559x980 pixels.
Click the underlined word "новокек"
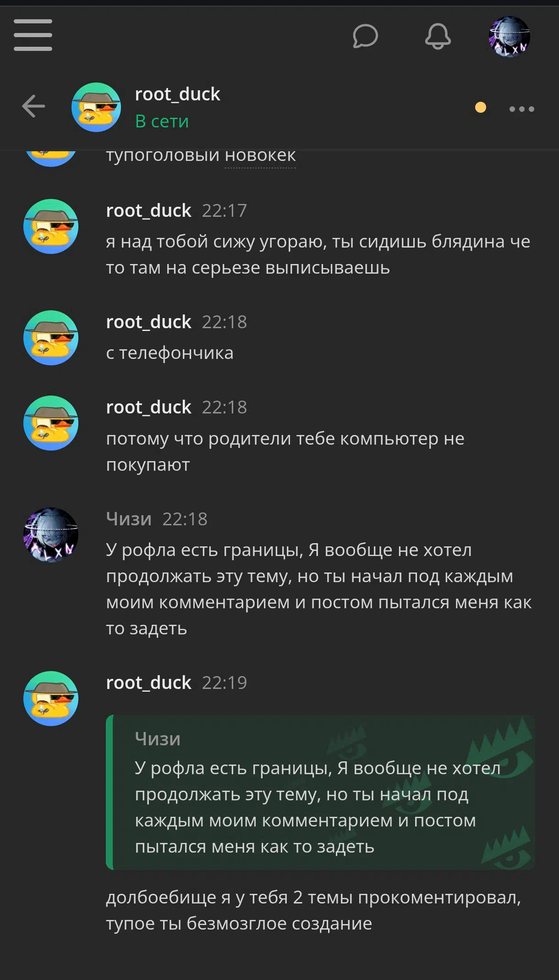click(260, 156)
